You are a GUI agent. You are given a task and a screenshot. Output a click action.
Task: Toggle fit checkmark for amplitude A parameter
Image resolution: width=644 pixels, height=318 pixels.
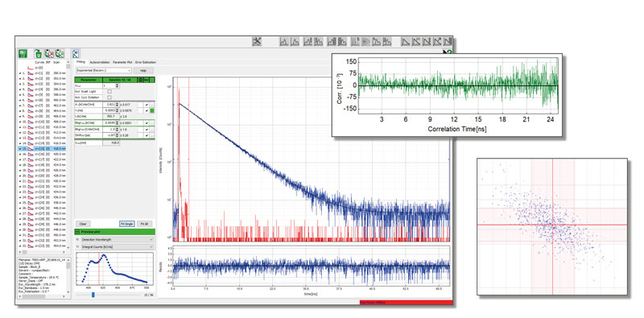[x=147, y=105]
